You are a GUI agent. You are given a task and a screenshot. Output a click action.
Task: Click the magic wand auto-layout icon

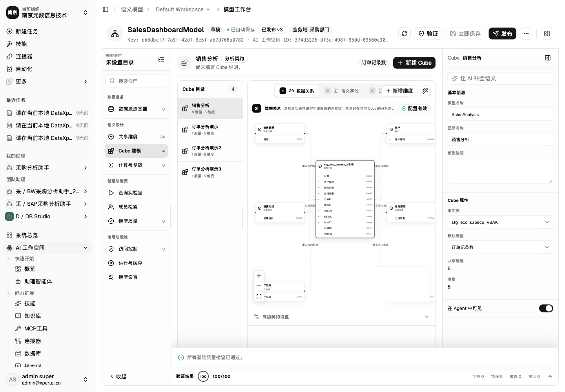pyautogui.click(x=425, y=91)
